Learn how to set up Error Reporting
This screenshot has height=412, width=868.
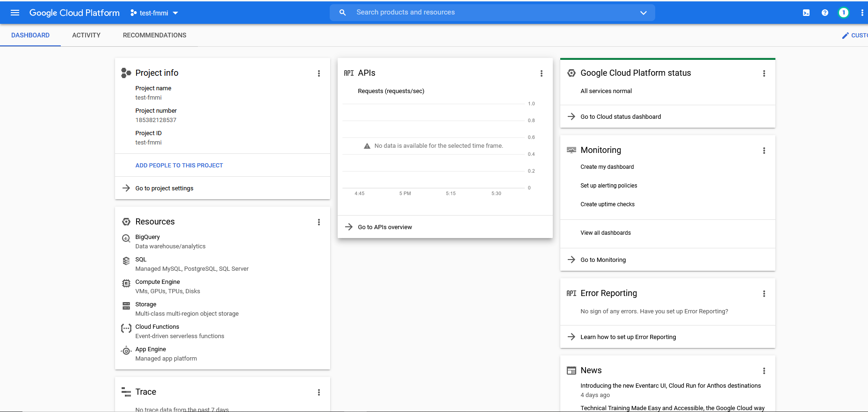[x=628, y=337]
